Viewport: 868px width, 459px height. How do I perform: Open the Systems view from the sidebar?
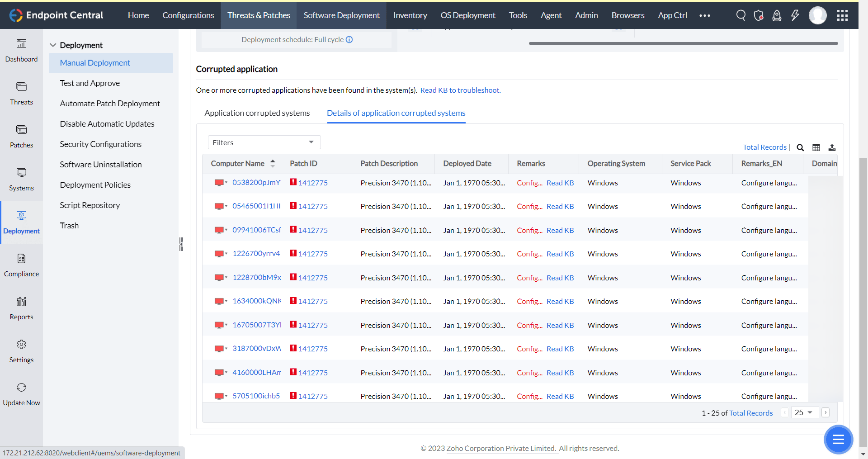pos(21,179)
